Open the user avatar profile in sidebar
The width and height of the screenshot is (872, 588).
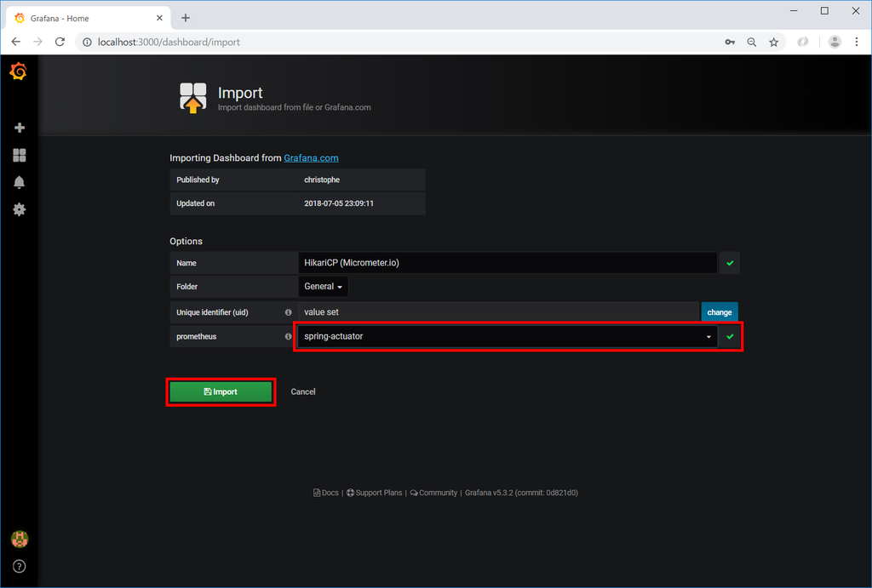20,539
